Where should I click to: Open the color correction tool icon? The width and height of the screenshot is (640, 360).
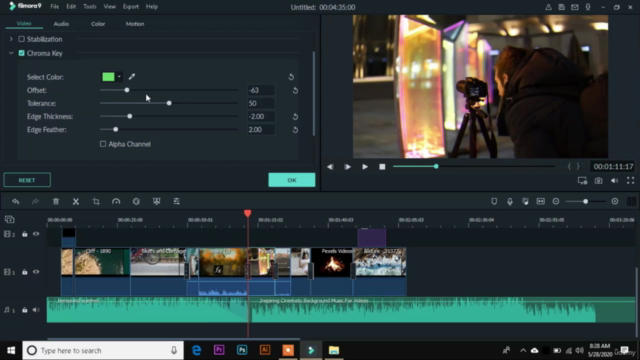point(136,201)
